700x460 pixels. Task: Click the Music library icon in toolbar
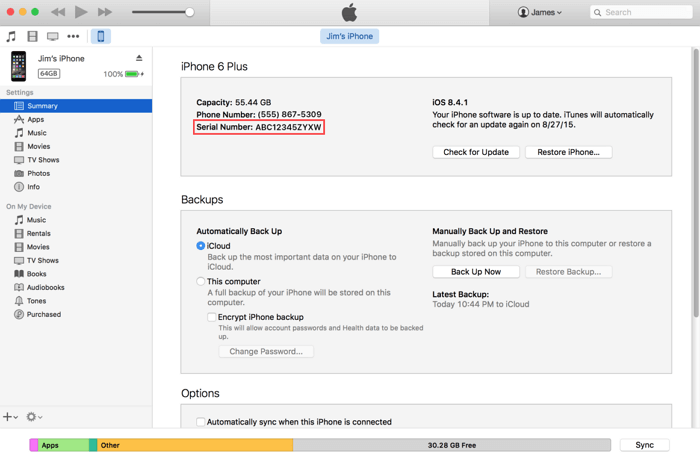(x=11, y=37)
